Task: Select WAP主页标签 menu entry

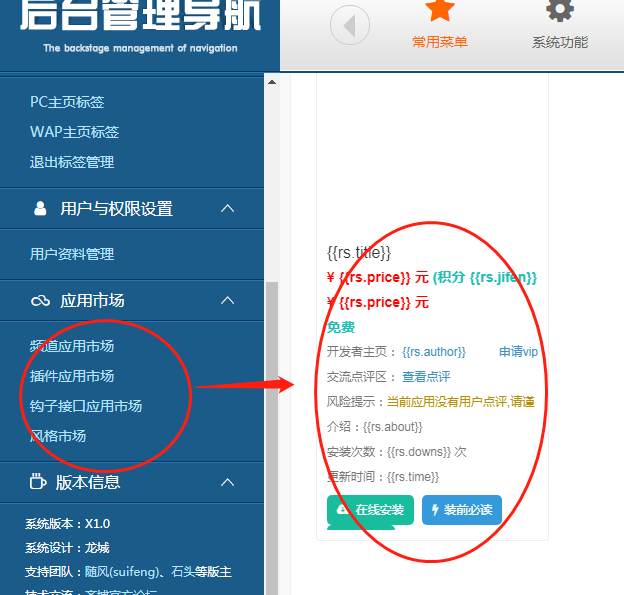Action: (x=75, y=132)
